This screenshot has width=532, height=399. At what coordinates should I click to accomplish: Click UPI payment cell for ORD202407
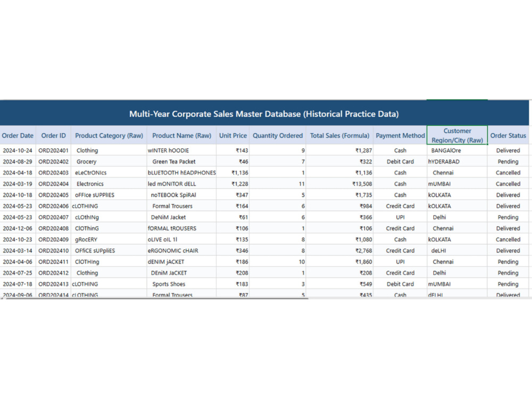400,217
